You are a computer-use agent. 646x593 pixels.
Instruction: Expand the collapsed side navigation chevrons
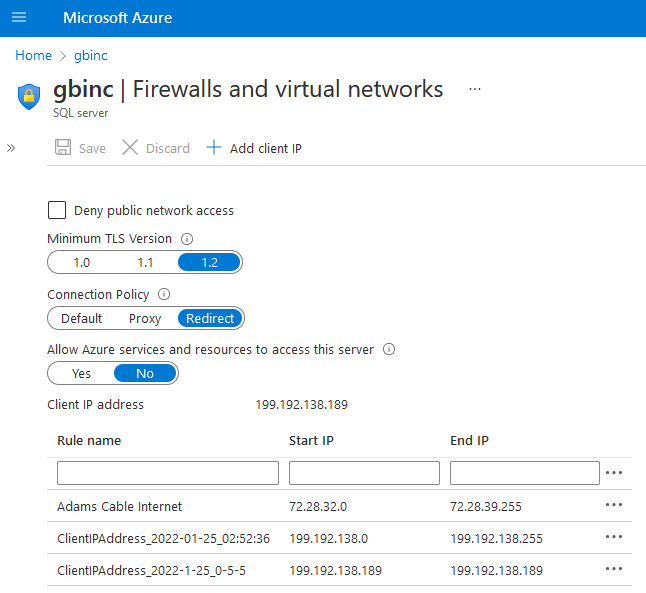[11, 148]
